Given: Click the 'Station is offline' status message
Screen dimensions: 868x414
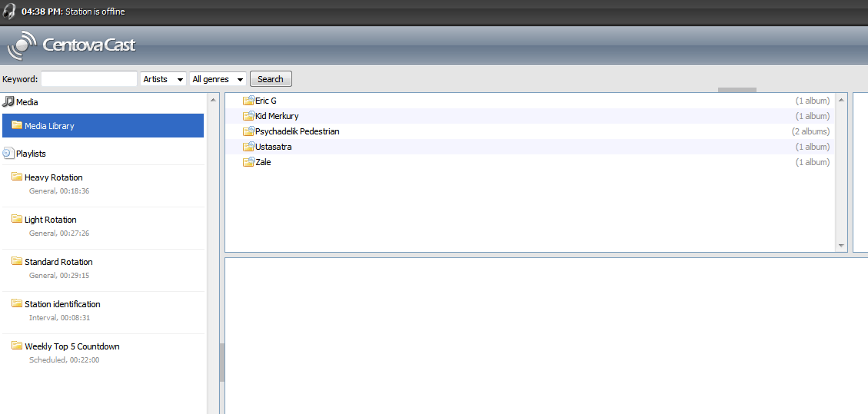Looking at the screenshot, I should click(x=95, y=12).
